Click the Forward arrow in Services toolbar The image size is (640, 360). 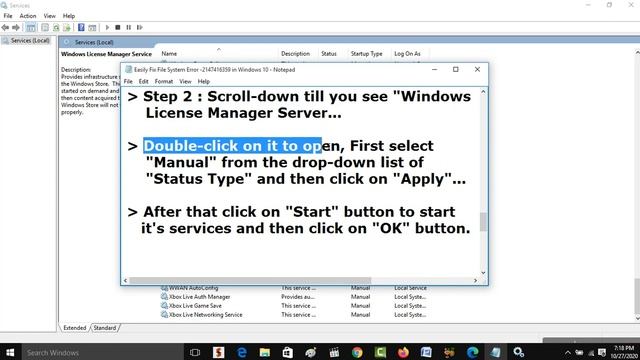(x=16, y=27)
